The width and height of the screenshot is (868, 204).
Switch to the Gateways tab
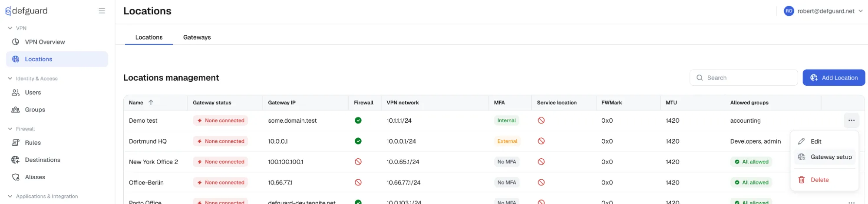pos(197,37)
